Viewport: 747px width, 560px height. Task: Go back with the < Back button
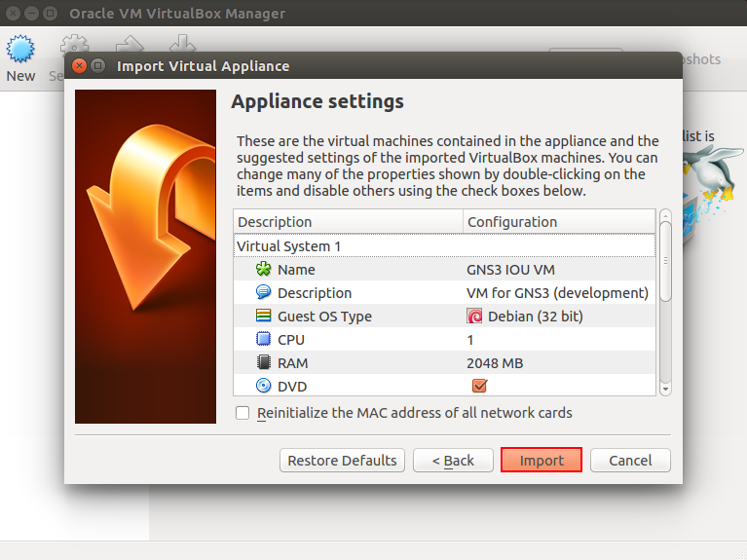(x=453, y=460)
